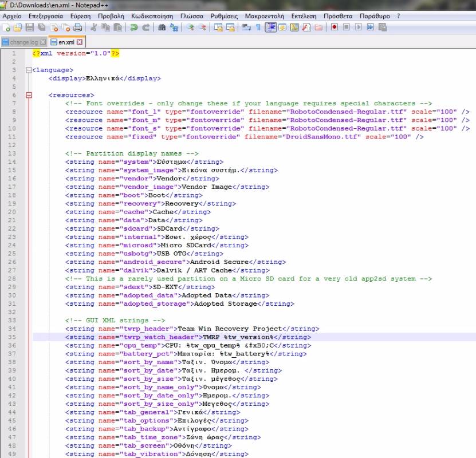Click the Find and Replace toolbar icon
This screenshot has width=476, height=458.
pos(174,27)
